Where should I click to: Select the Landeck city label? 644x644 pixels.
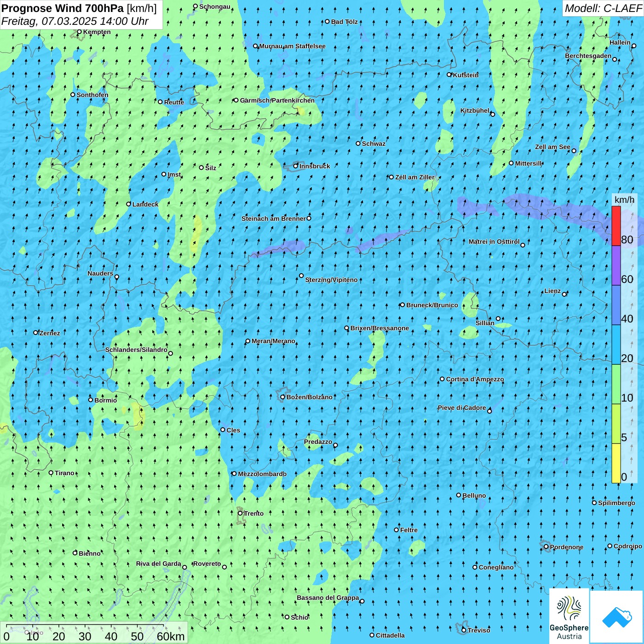[x=145, y=204]
